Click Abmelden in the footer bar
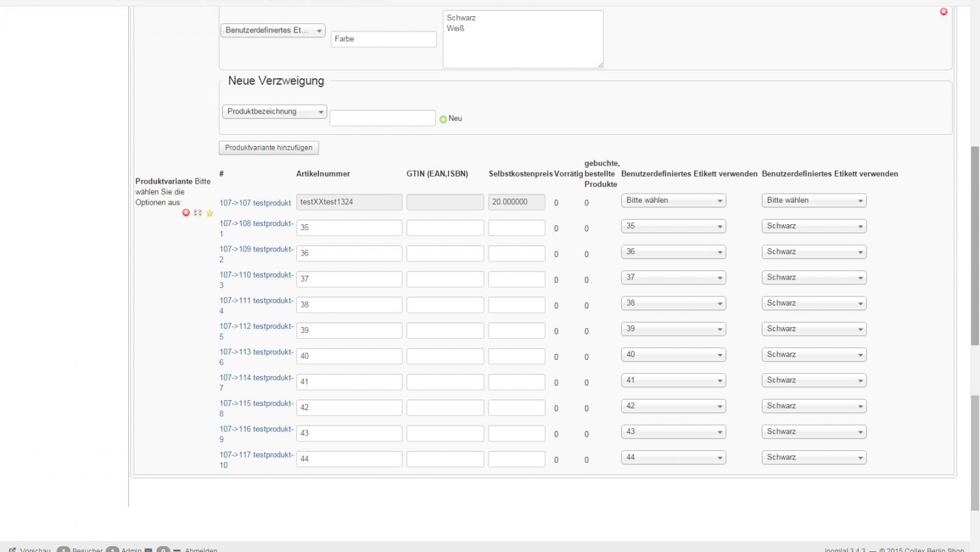Viewport: 980px width, 552px height. 201,550
